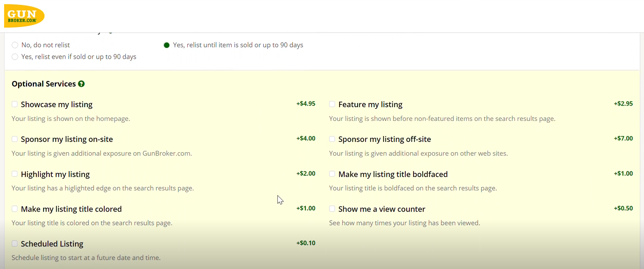Click the Feature my listing heading

click(x=370, y=104)
